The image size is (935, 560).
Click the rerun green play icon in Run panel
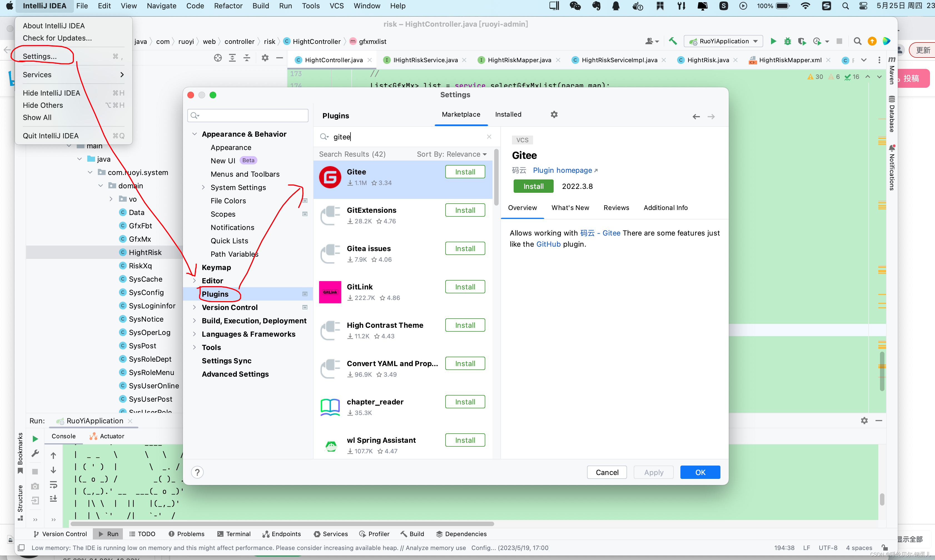[x=35, y=439]
